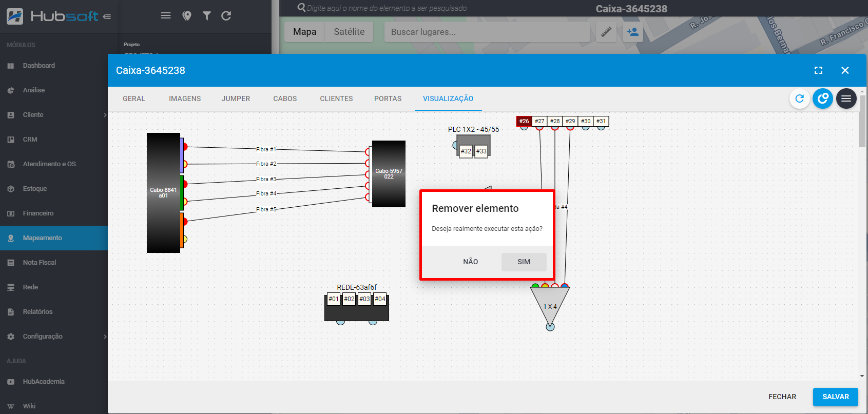Toggle fullscreen for Caixa-3645238 dialog
Screen dimensions: 868x414
[818, 70]
